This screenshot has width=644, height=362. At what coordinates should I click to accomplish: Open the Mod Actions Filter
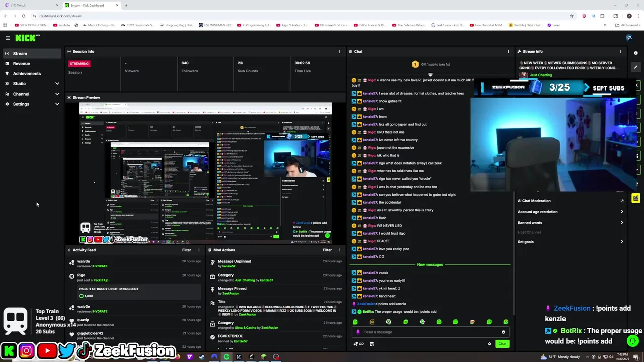click(327, 250)
